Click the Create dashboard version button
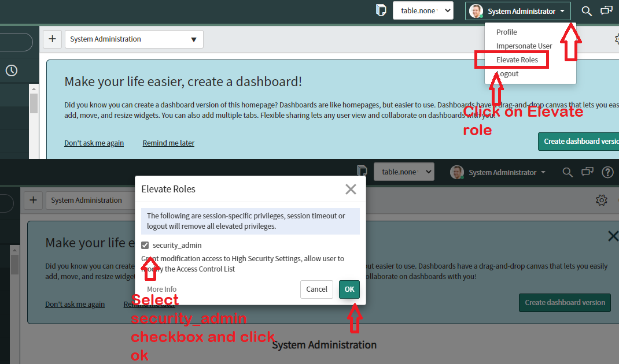This screenshot has height=364, width=619. tap(565, 302)
